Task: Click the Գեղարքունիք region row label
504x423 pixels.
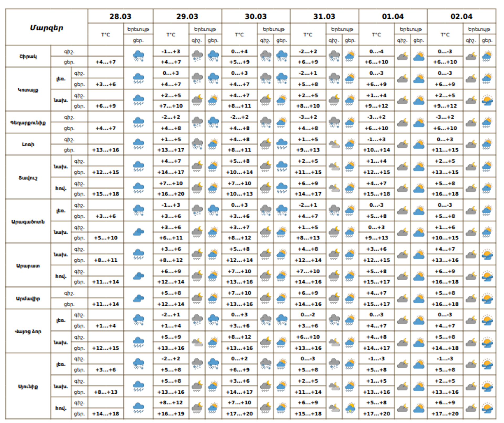Action: click(x=28, y=122)
